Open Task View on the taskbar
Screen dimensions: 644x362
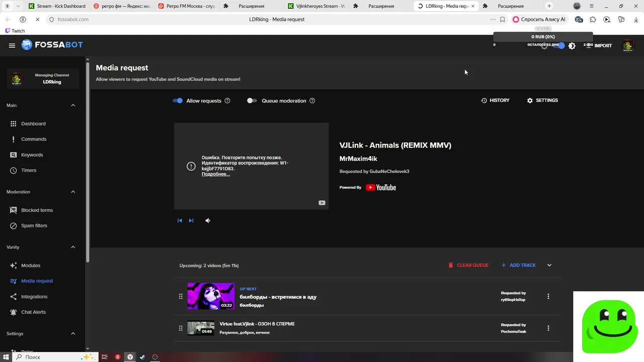click(104, 357)
